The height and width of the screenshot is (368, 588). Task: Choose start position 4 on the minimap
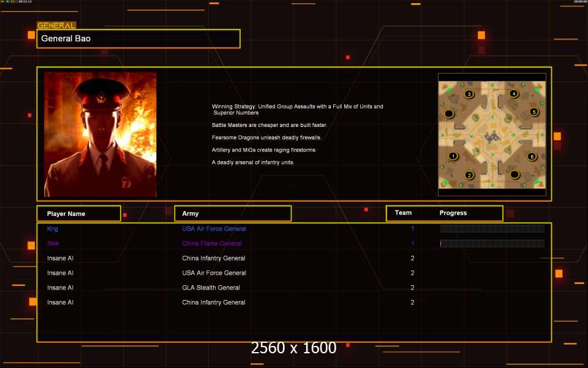coord(514,94)
